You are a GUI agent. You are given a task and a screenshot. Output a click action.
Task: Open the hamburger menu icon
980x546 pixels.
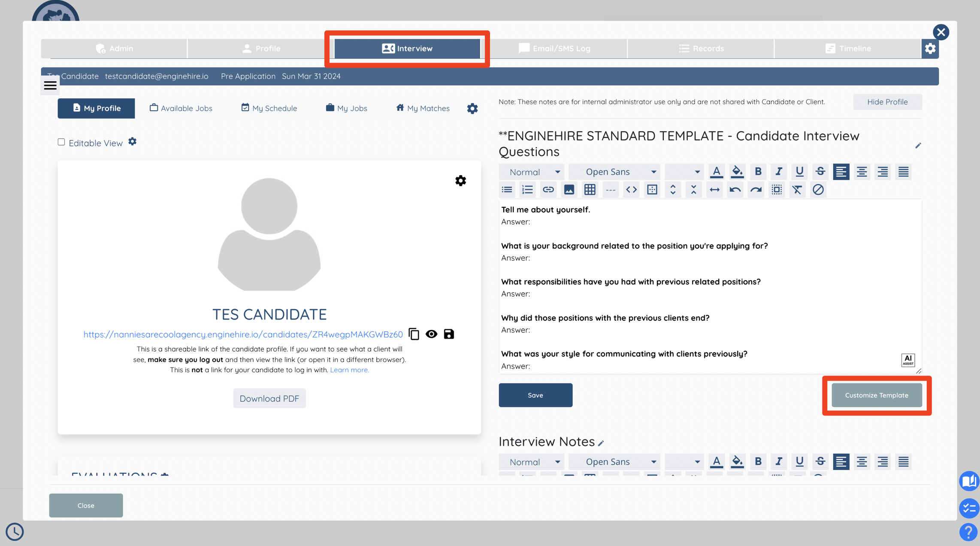coord(50,85)
